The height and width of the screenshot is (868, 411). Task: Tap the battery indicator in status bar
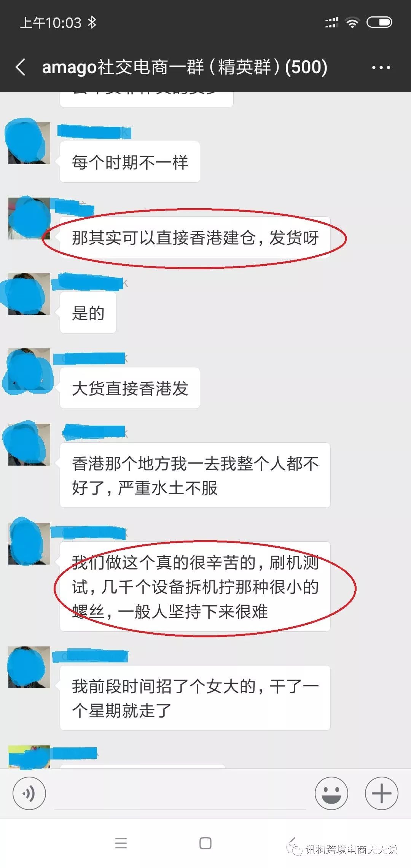click(x=379, y=22)
